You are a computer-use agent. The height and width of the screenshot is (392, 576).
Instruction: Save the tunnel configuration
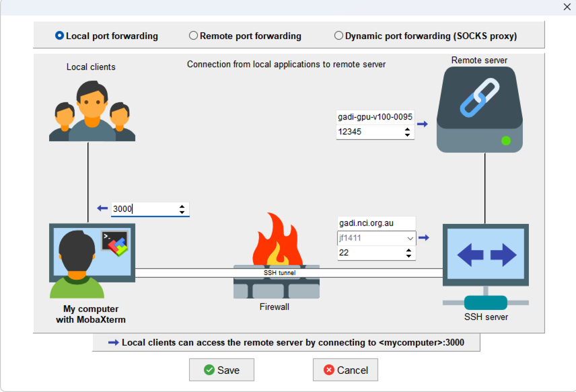point(221,370)
